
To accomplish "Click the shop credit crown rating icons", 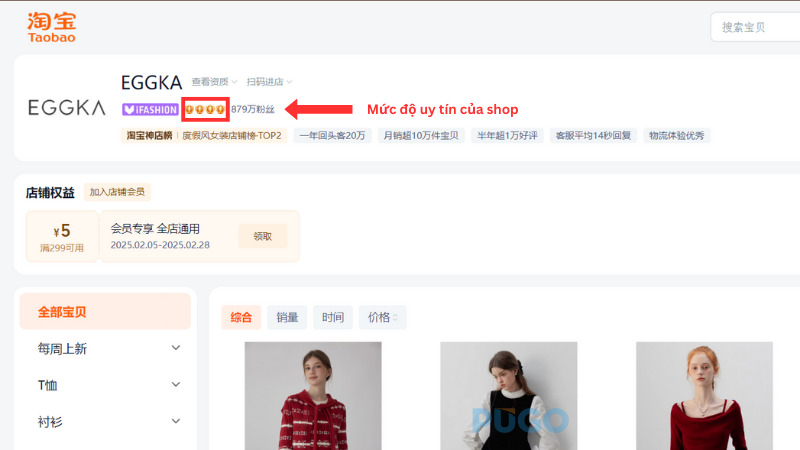I will tap(205, 109).
